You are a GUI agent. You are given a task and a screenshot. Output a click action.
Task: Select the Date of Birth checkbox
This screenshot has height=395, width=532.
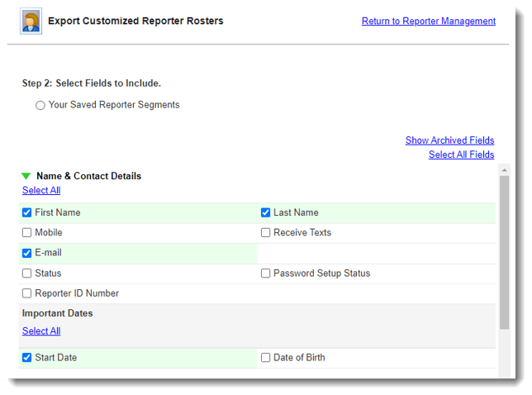(x=266, y=358)
